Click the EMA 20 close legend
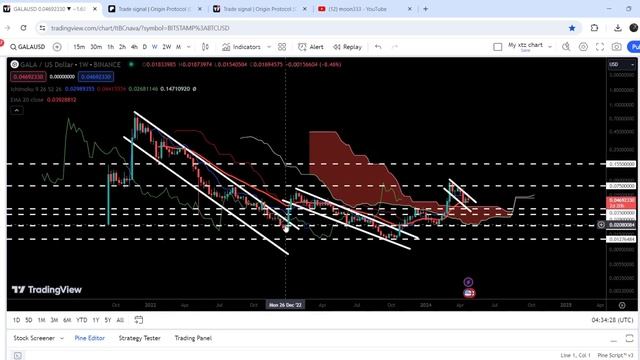The height and width of the screenshot is (360, 640). pyautogui.click(x=28, y=100)
